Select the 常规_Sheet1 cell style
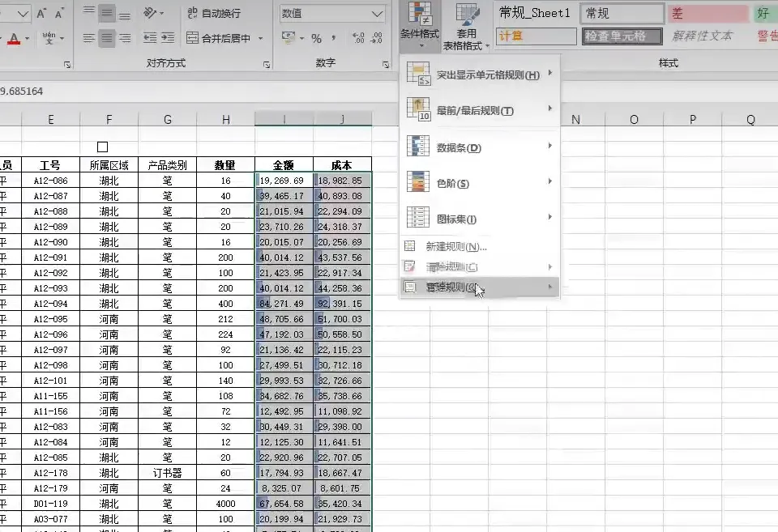The image size is (778, 532). coord(534,14)
